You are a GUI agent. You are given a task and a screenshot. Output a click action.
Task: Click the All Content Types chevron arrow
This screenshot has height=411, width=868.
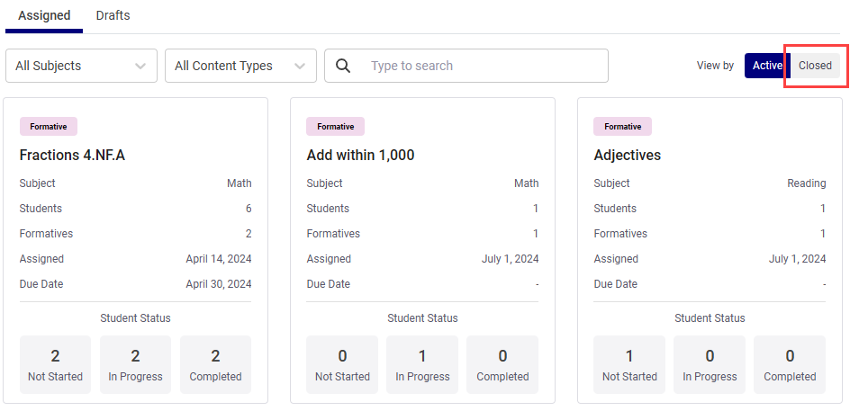click(300, 66)
